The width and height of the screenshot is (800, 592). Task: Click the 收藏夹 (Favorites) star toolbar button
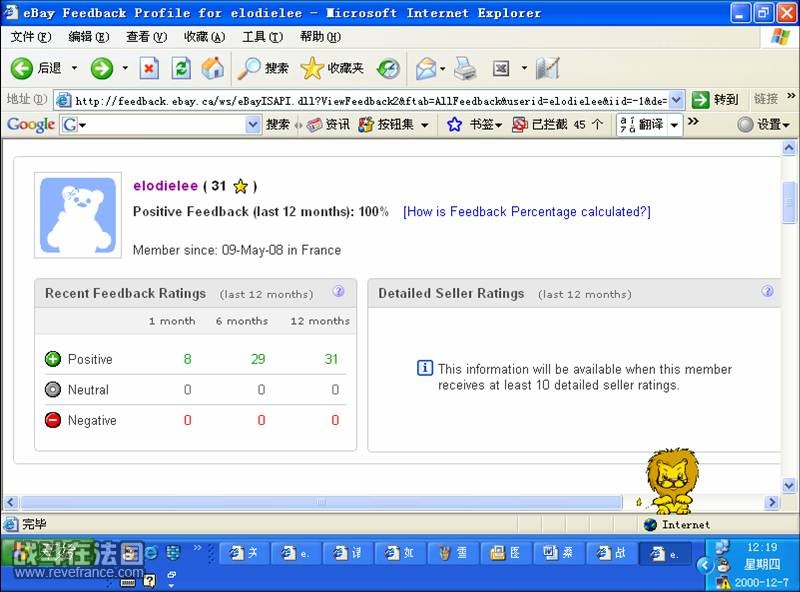333,68
